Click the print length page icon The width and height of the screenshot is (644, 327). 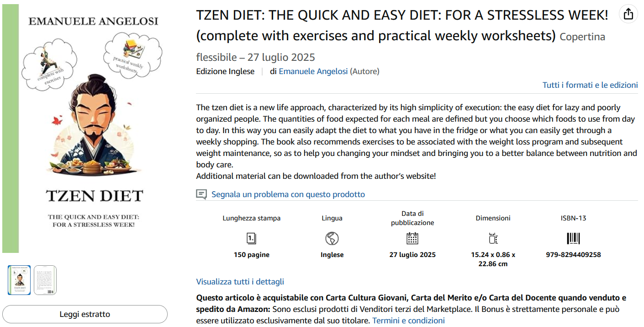click(252, 238)
